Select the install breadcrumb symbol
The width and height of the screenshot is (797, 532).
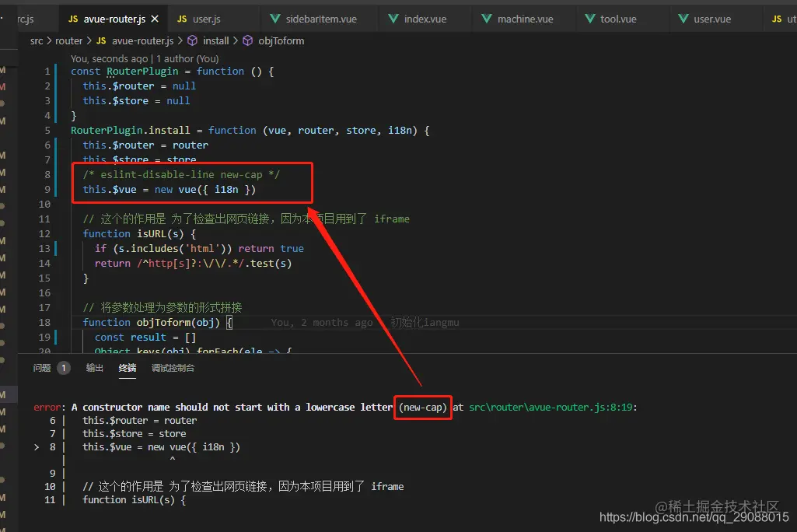pyautogui.click(x=216, y=40)
